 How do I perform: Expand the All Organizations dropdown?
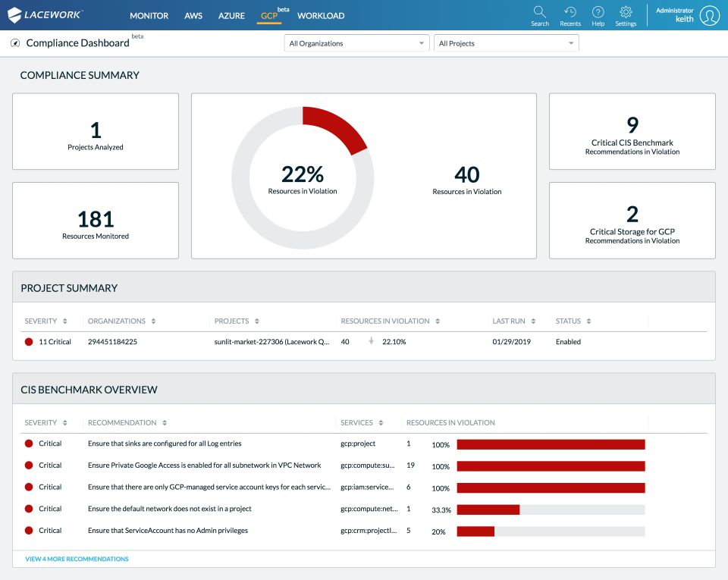pos(356,43)
